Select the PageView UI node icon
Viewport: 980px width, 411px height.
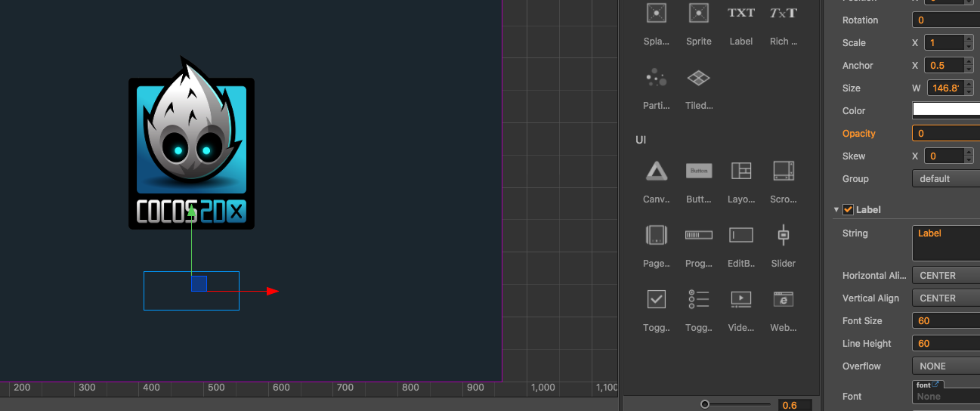[657, 235]
